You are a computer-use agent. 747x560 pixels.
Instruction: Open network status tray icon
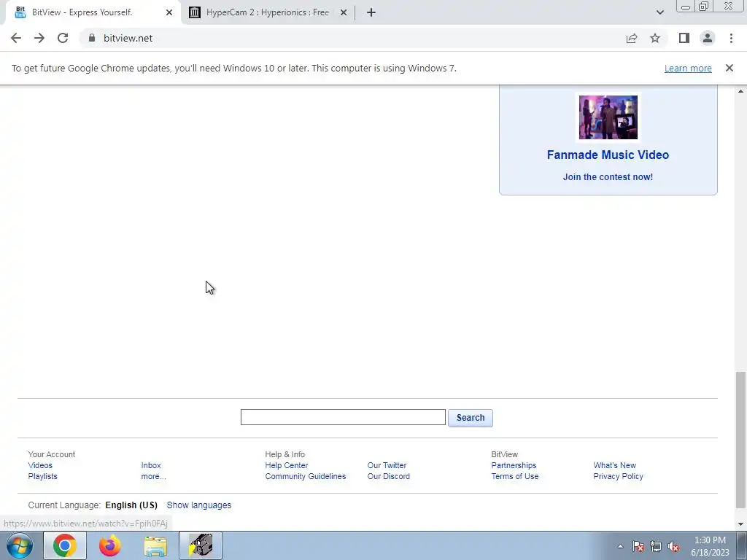[x=656, y=546]
